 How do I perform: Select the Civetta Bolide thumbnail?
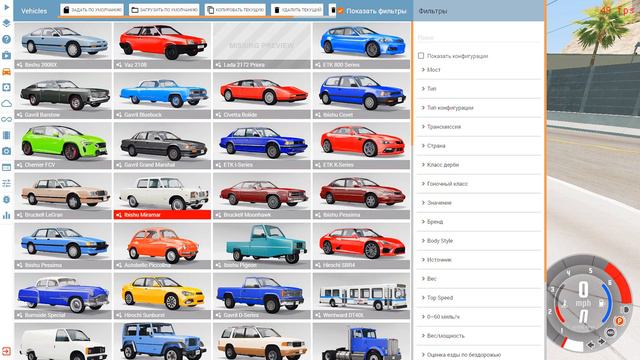[x=262, y=96]
